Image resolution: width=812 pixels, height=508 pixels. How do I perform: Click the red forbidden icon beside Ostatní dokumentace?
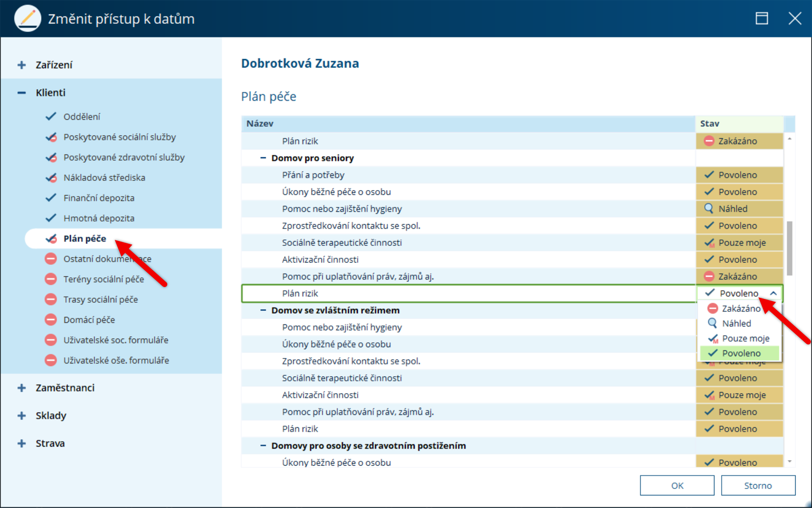click(x=51, y=259)
